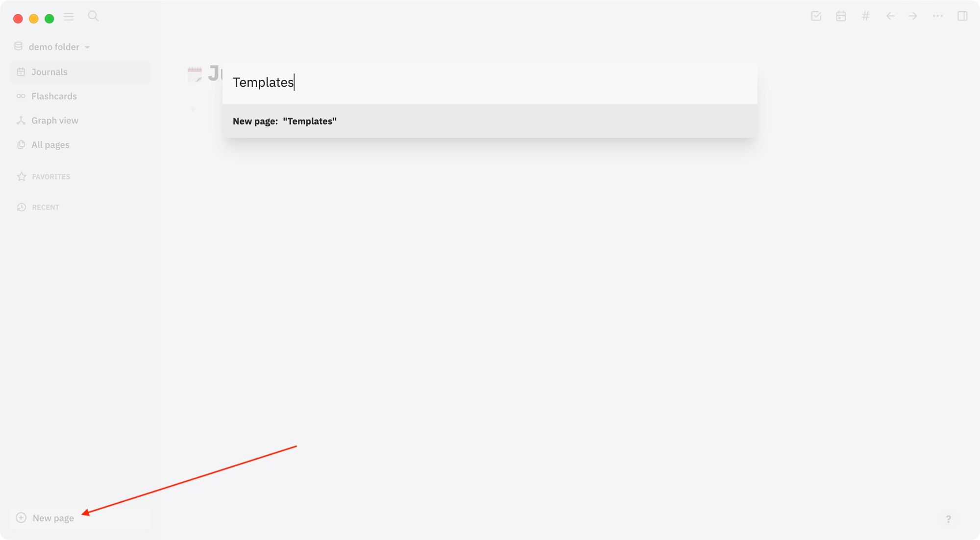
Task: Click the edit/checklist icon in toolbar
Action: (x=817, y=16)
